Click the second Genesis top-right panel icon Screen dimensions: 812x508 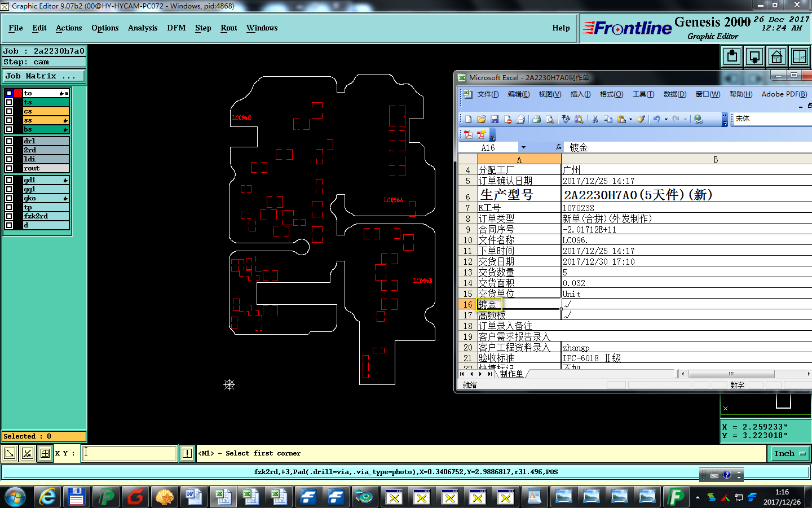(x=754, y=56)
